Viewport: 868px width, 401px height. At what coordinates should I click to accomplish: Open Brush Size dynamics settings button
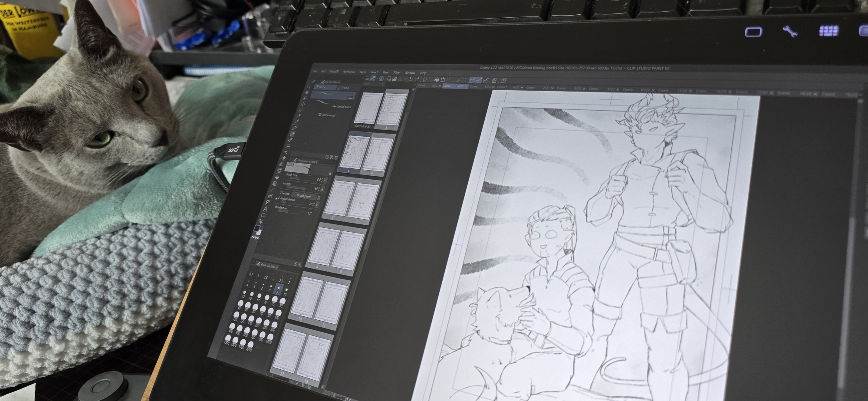point(325,180)
